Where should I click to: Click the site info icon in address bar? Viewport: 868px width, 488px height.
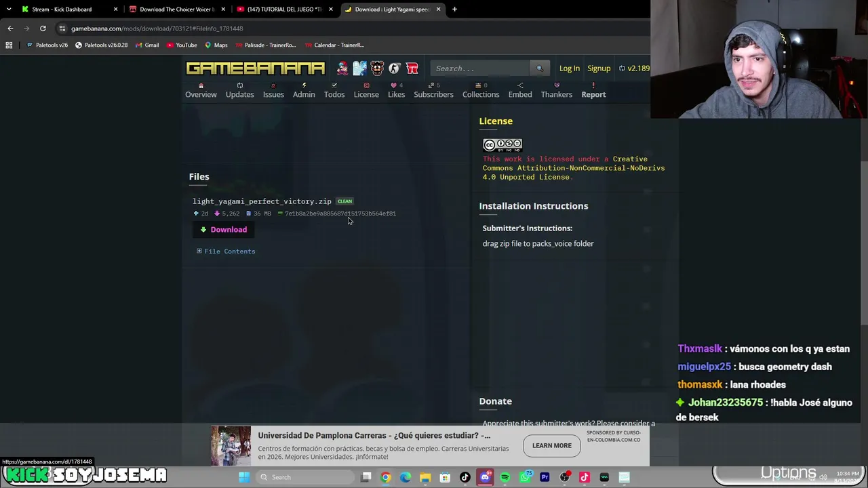point(62,28)
